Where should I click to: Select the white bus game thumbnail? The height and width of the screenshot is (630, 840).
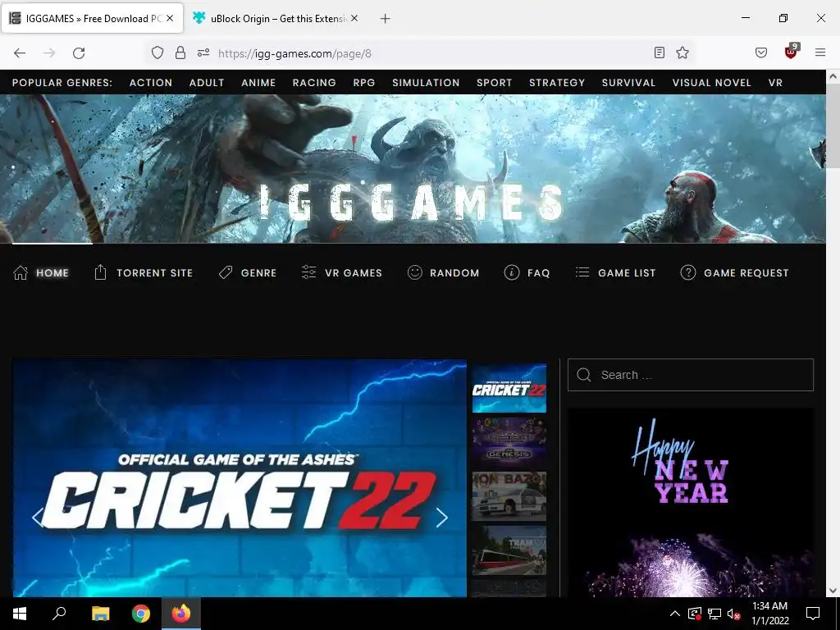click(509, 496)
